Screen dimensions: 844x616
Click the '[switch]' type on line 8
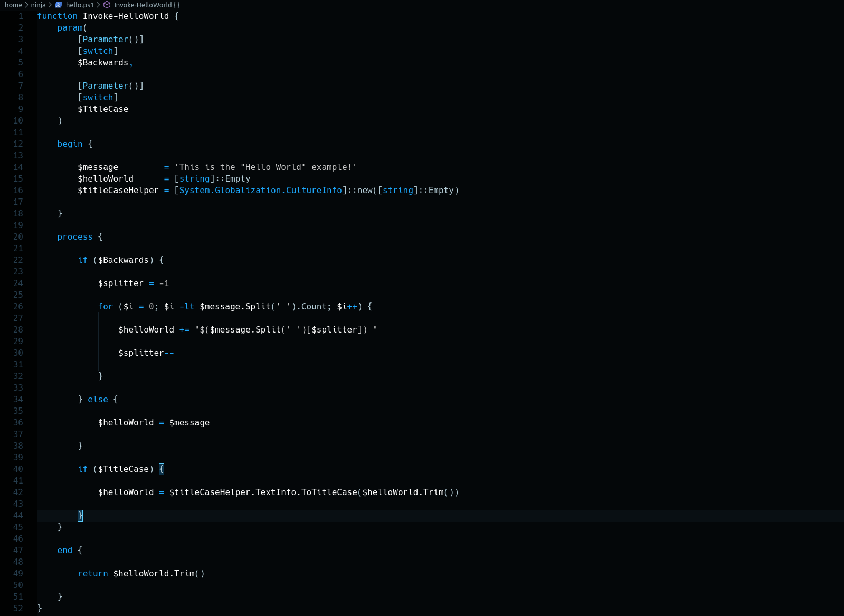coord(98,98)
